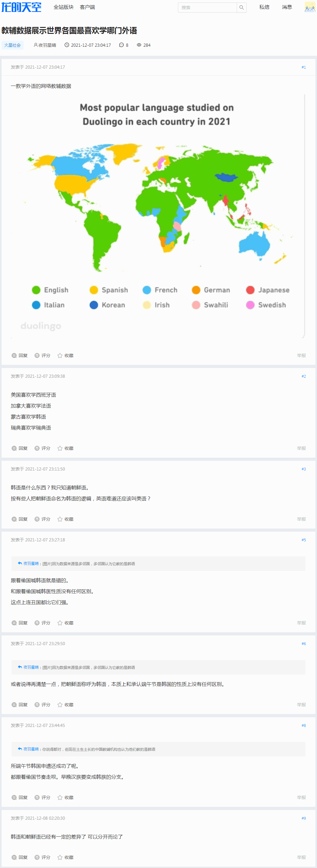
Task: Add post #3 to favorites via 收藏
Action: [x=65, y=519]
